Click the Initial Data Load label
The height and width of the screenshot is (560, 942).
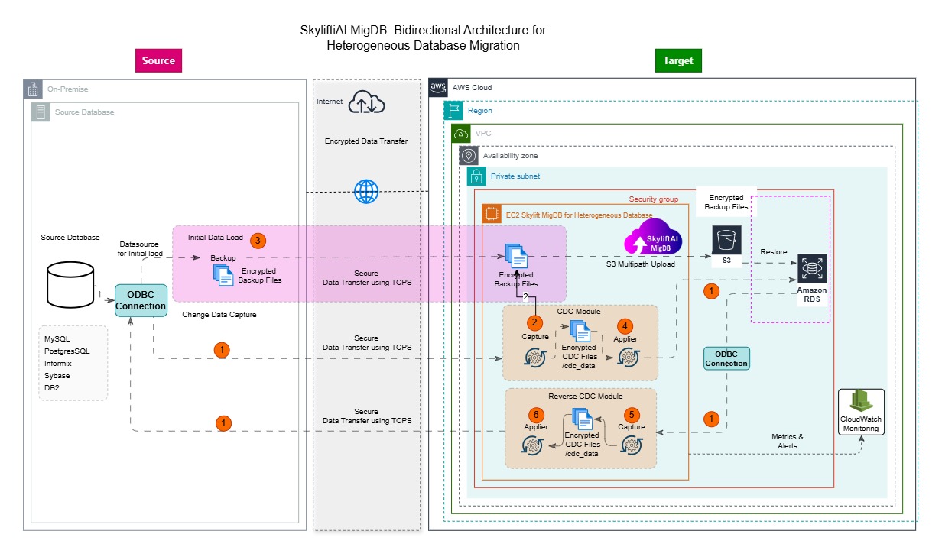pyautogui.click(x=216, y=238)
